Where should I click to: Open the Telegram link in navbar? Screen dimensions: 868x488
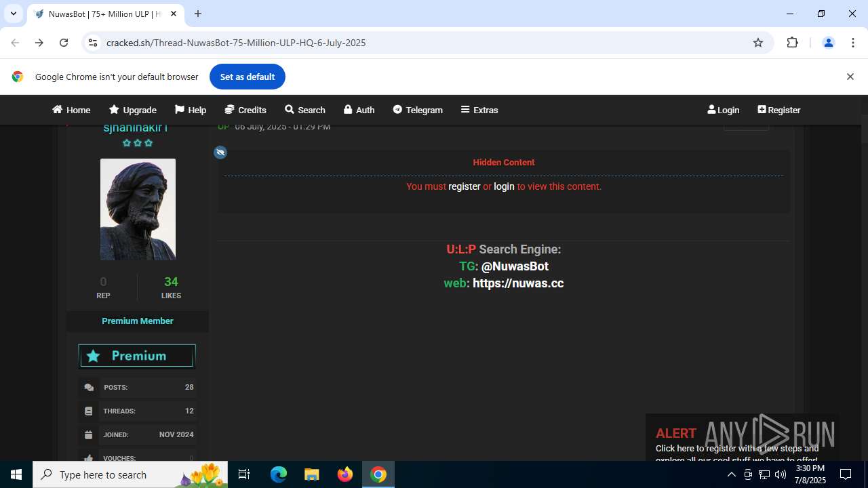tap(418, 110)
